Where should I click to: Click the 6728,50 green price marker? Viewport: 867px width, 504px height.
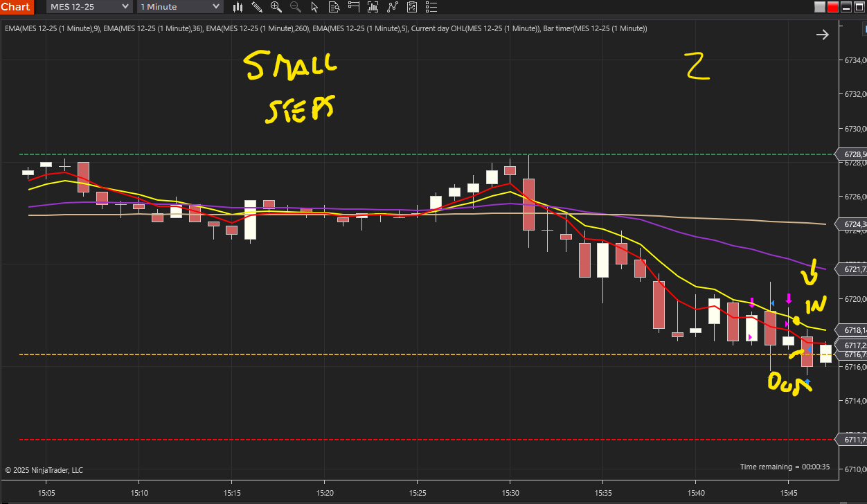pyautogui.click(x=852, y=154)
